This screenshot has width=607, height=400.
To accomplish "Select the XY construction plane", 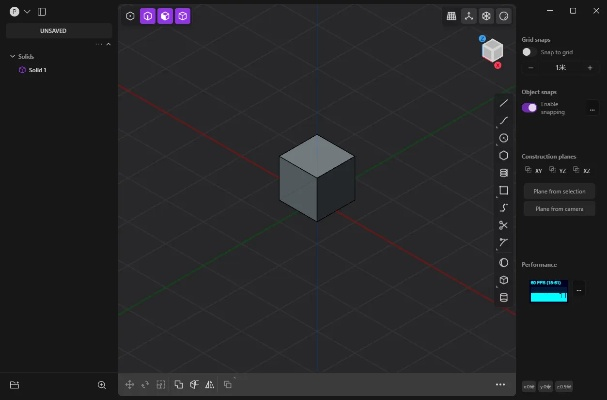I will (x=534, y=171).
